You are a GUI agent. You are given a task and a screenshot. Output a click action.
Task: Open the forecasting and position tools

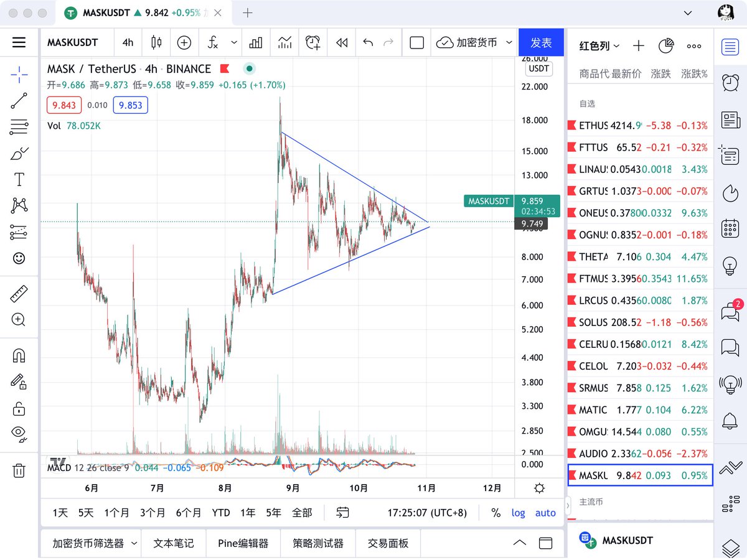click(19, 232)
